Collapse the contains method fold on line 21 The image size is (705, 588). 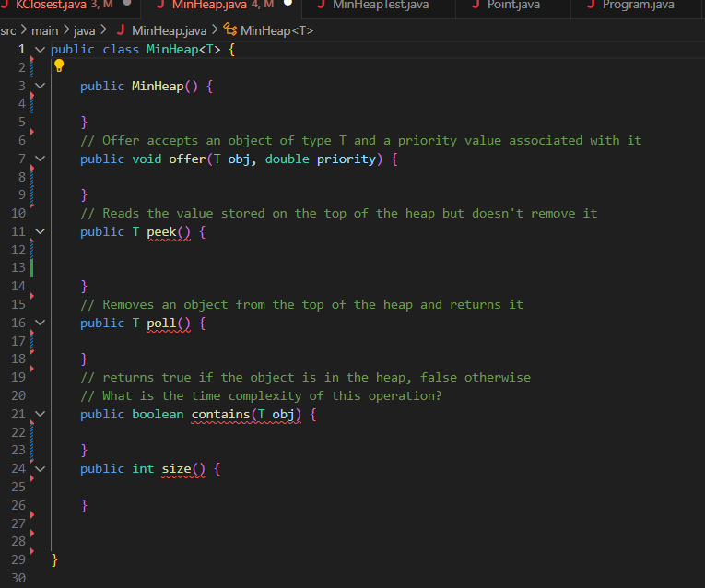coord(40,414)
